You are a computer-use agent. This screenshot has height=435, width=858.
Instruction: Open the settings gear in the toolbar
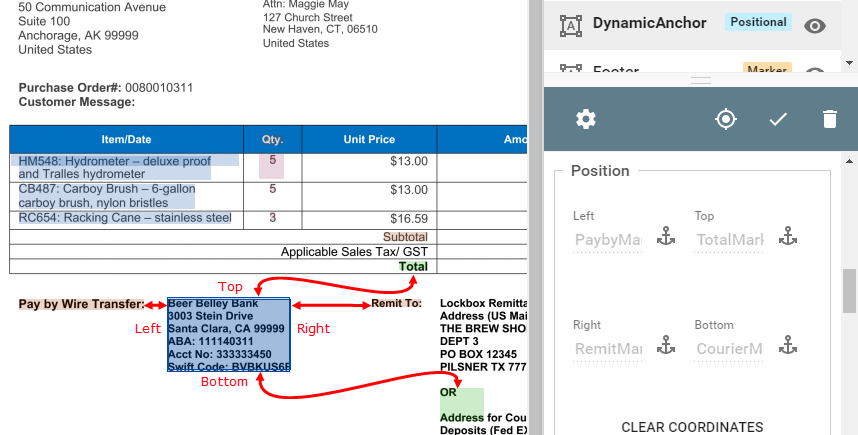[586, 120]
